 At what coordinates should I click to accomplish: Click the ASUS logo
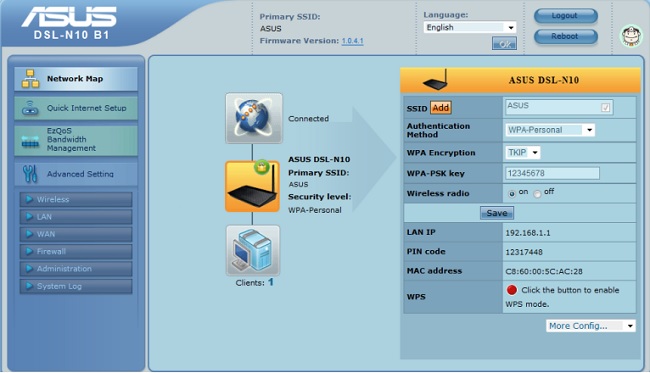(x=69, y=16)
